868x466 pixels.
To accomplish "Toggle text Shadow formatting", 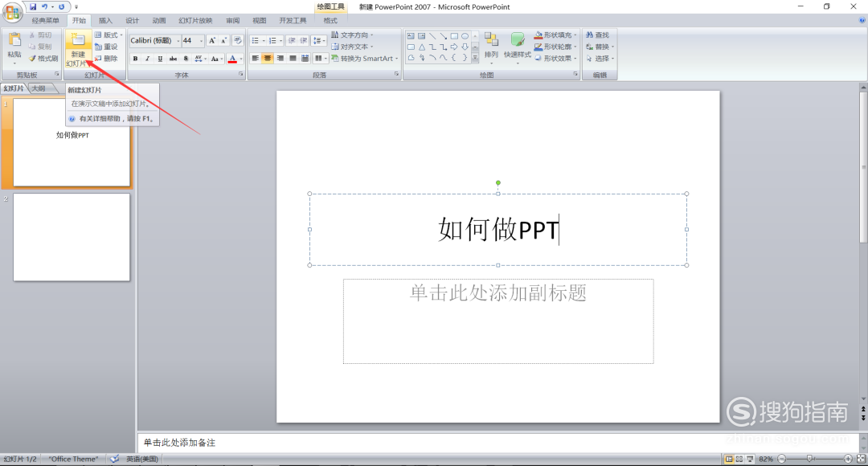I will [186, 58].
